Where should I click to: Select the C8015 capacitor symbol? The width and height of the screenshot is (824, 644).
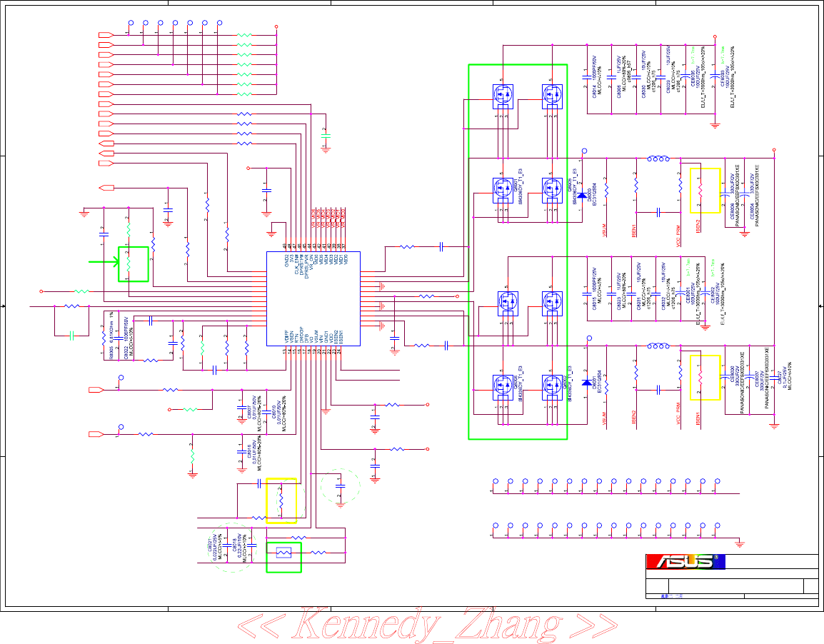point(587,295)
